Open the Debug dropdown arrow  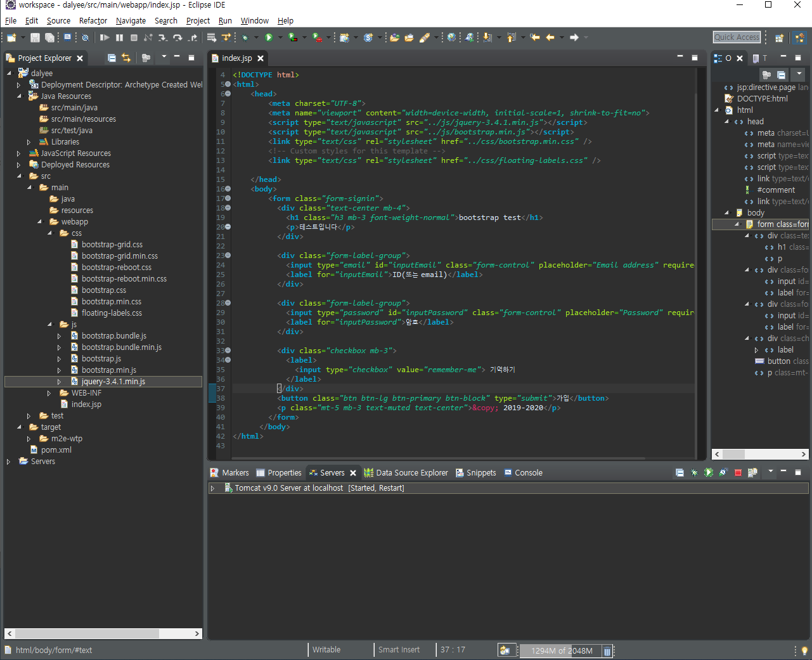point(257,37)
